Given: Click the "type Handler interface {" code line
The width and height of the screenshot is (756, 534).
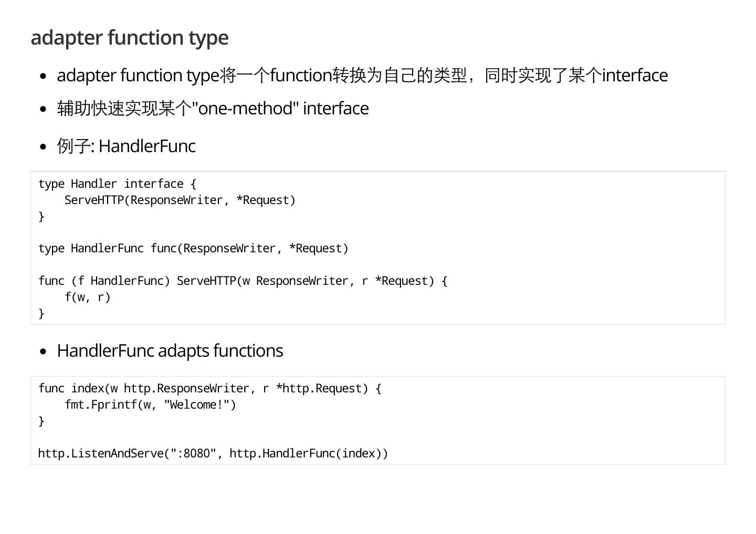Looking at the screenshot, I should pos(117,184).
